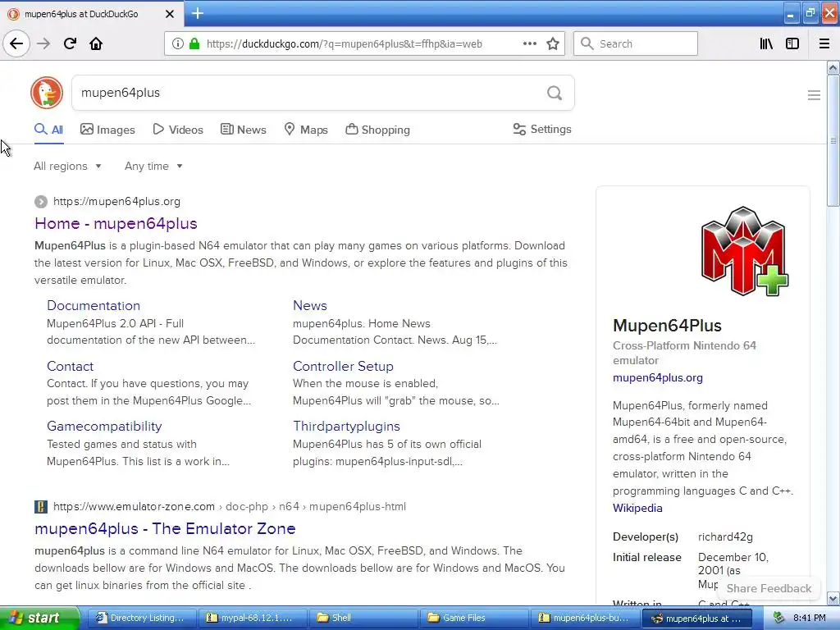Switch to mypal-68.12.1 taskbar window
This screenshot has width=840, height=630.
[x=251, y=618]
